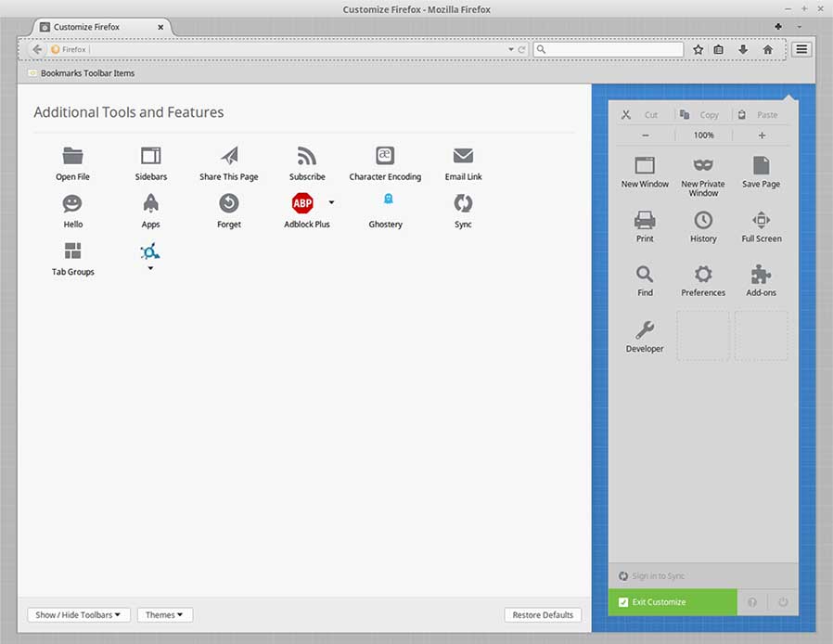The width and height of the screenshot is (833, 644).
Task: Open a new tab with plus button
Action: pos(778,27)
